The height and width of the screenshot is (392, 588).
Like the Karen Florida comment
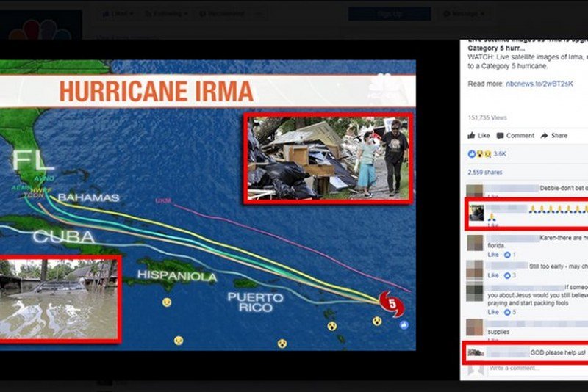click(493, 255)
